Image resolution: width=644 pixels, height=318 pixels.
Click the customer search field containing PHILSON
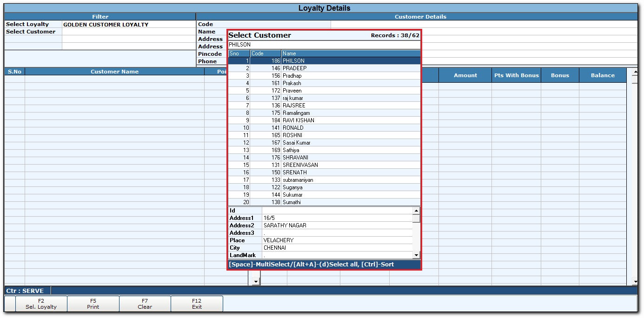coord(324,45)
